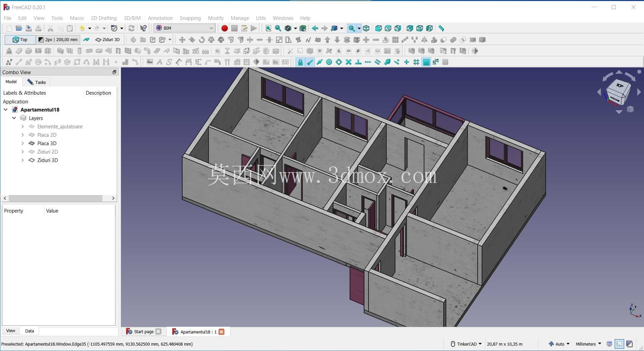Select the Array tool
This screenshot has height=351, width=644.
395,40
